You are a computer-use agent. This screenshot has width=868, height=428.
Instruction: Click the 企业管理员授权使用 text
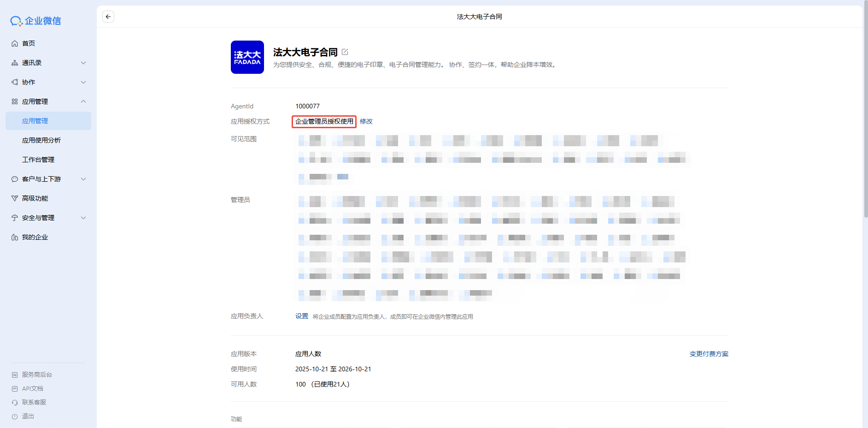click(x=324, y=121)
